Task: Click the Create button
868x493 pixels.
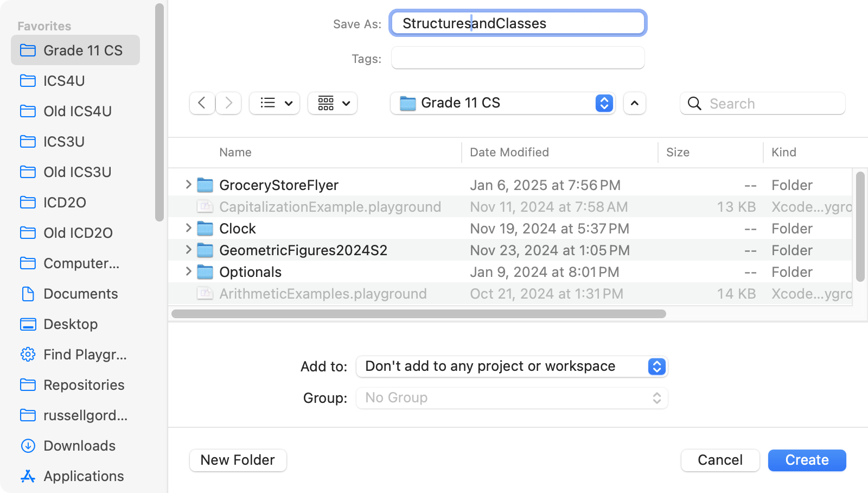Action: [x=807, y=460]
